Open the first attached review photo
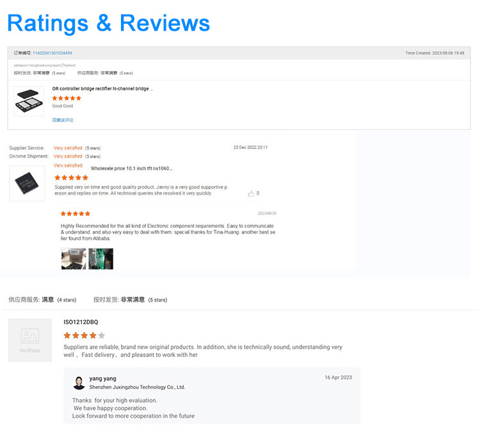The image size is (480, 448). pyautogui.click(x=73, y=259)
